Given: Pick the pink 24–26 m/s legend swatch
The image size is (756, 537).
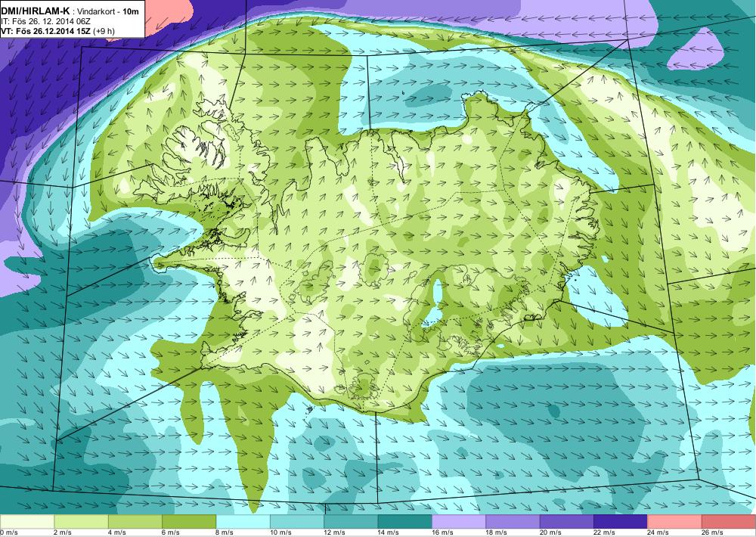Looking at the screenshot, I should [x=675, y=521].
